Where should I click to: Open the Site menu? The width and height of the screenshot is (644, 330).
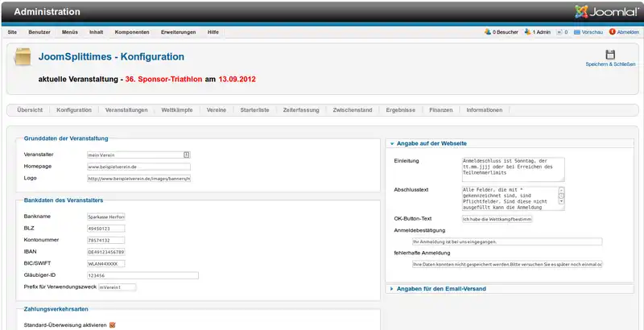tap(12, 32)
